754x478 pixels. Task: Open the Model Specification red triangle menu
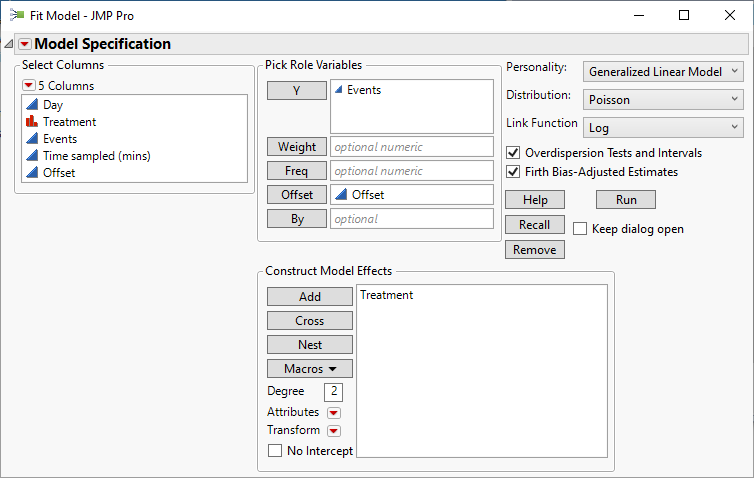[25, 44]
